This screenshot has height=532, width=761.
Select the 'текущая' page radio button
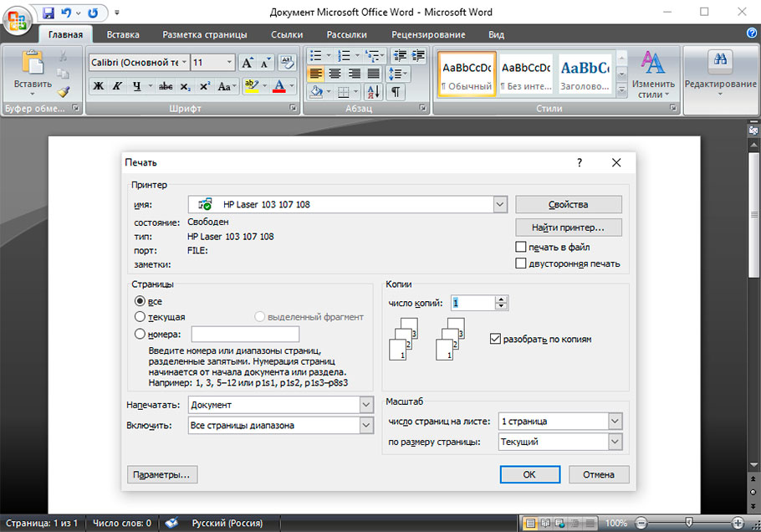pyautogui.click(x=140, y=317)
